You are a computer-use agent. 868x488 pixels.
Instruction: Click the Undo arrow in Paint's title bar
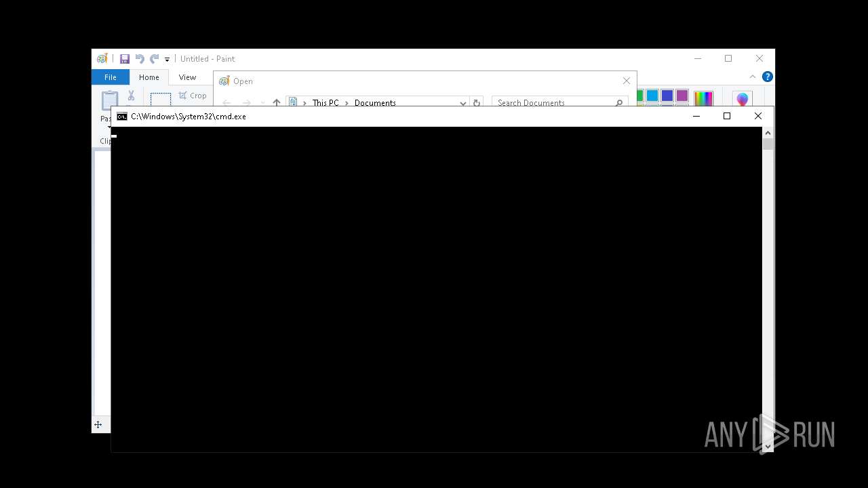(x=140, y=59)
